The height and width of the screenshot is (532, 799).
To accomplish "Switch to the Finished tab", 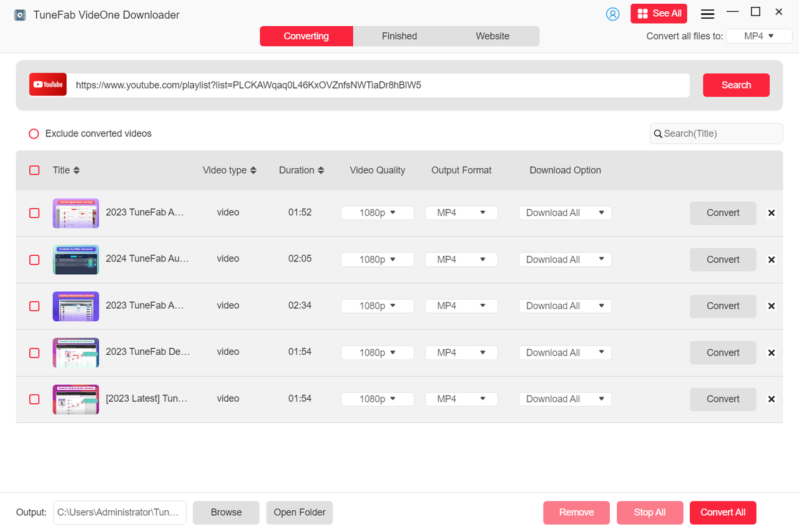I will coord(399,36).
